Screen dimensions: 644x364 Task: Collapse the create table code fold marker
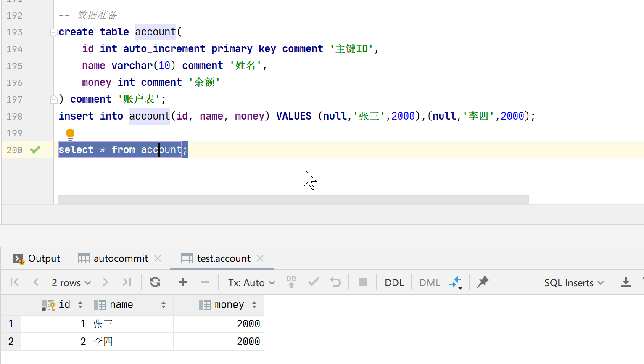click(x=53, y=32)
